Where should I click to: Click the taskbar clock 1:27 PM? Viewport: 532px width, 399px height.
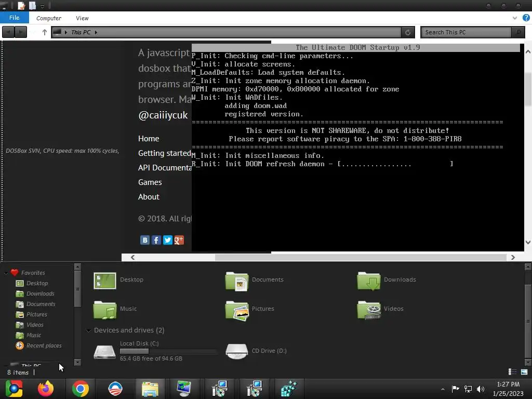point(508,384)
